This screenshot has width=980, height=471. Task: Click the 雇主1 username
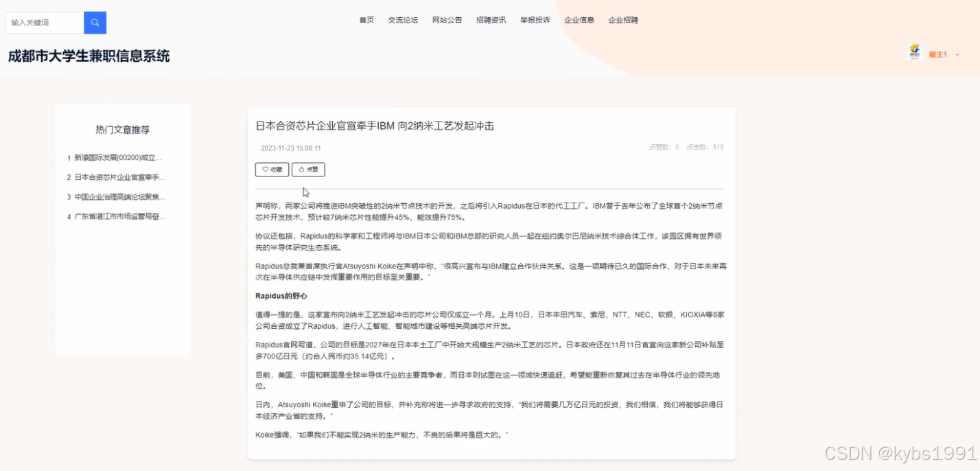[x=937, y=54]
